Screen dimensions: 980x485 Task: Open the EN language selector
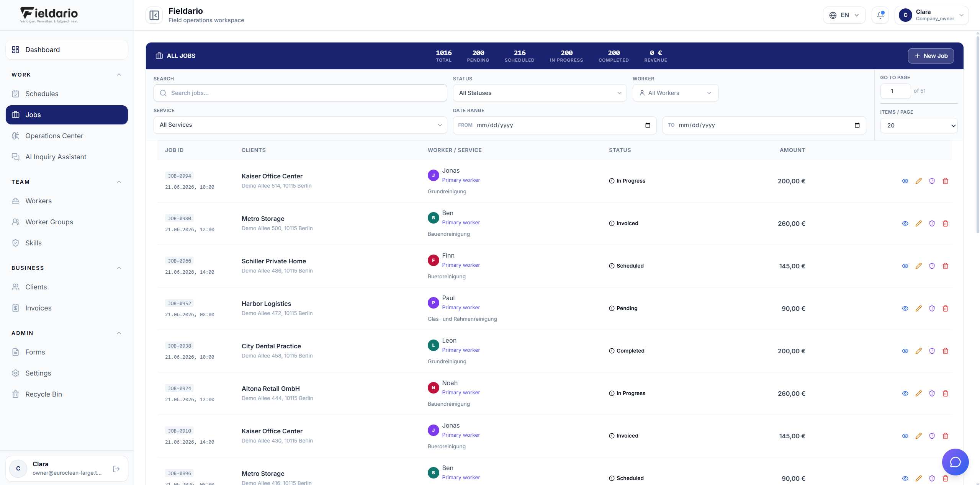tap(844, 15)
